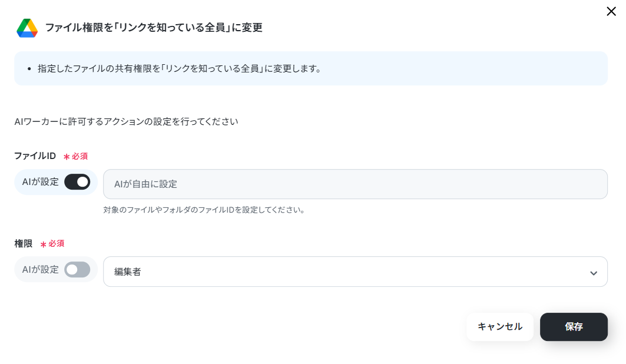Viewport: 626px width, 364px height.
Task: Click the chevron arrow in 権限 dropdown
Action: click(594, 273)
